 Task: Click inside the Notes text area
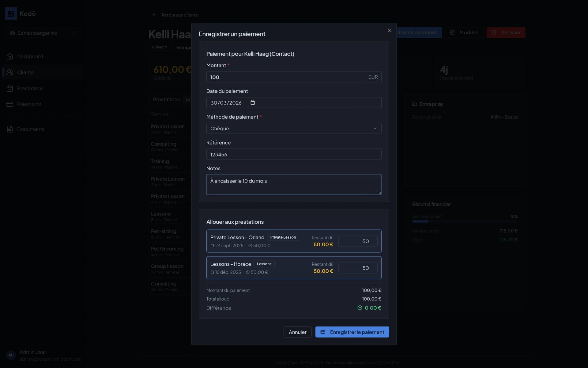[x=294, y=184]
